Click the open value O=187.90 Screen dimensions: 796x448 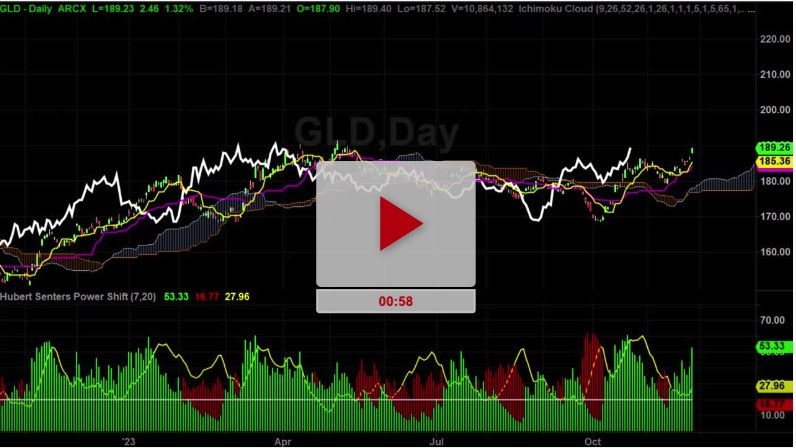pyautogui.click(x=318, y=9)
